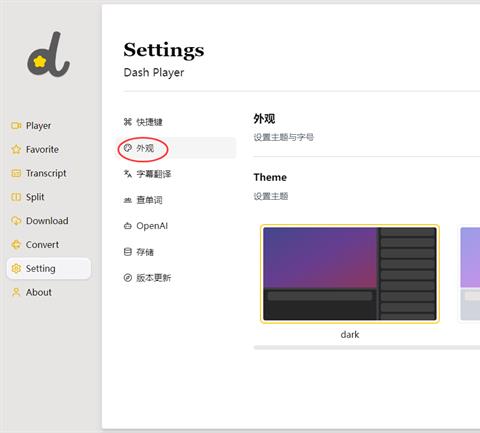Select the Split icon in sidebar
Viewport: 480px width, 433px height.
pyautogui.click(x=16, y=197)
